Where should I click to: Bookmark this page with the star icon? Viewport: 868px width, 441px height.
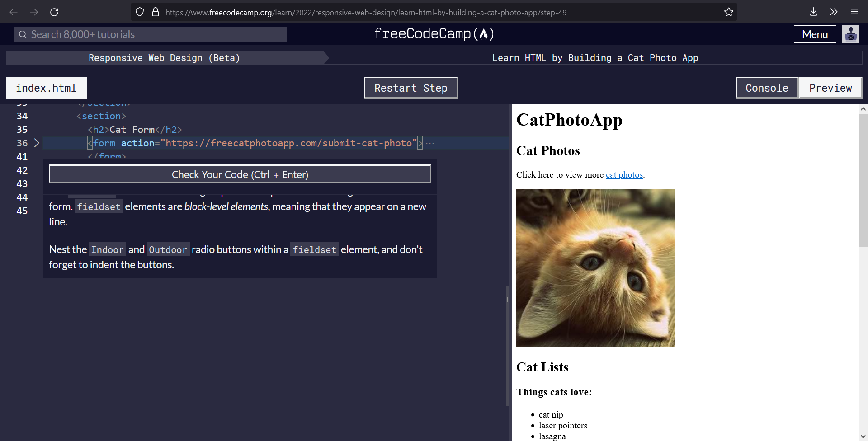[x=728, y=12]
